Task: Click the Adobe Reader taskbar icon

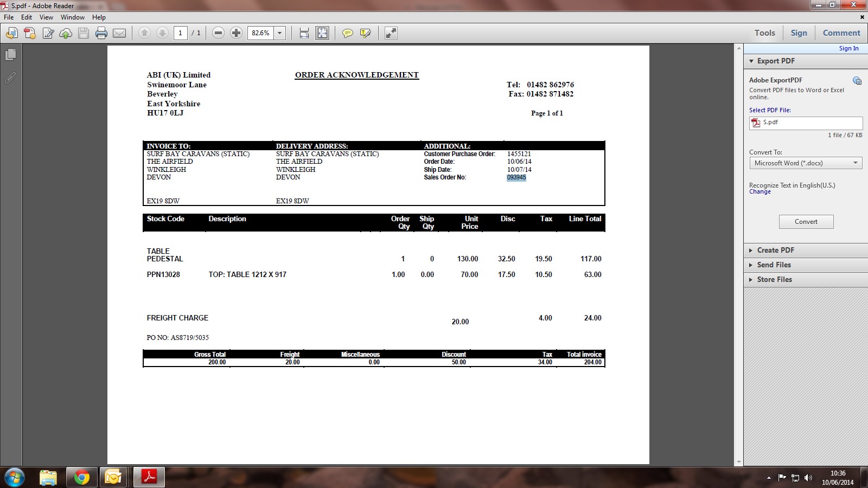Action: coord(149,477)
